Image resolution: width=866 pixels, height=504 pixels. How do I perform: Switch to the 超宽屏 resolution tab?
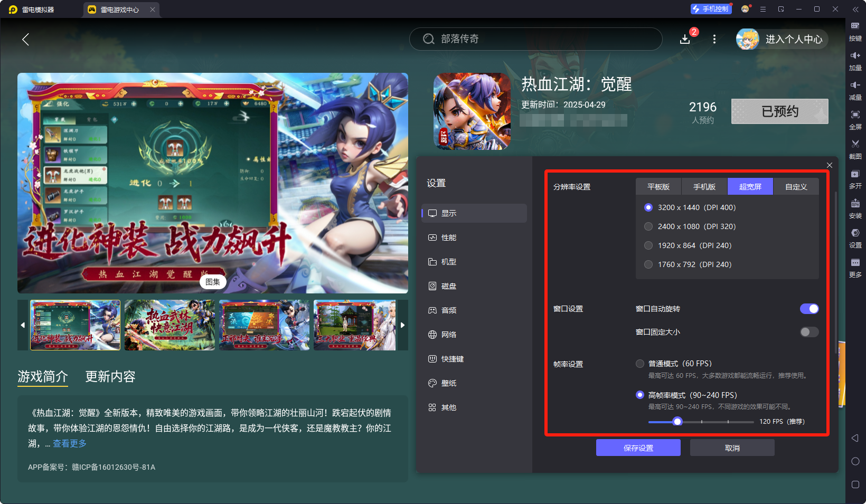tap(750, 187)
